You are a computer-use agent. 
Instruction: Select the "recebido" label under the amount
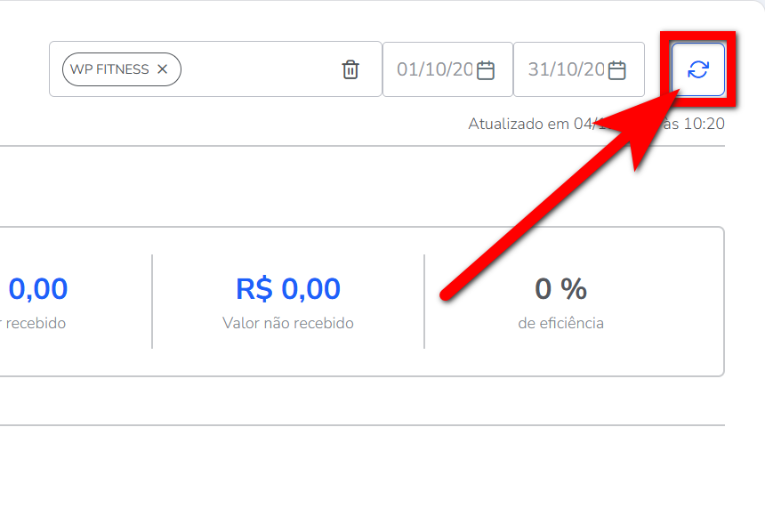click(x=36, y=323)
